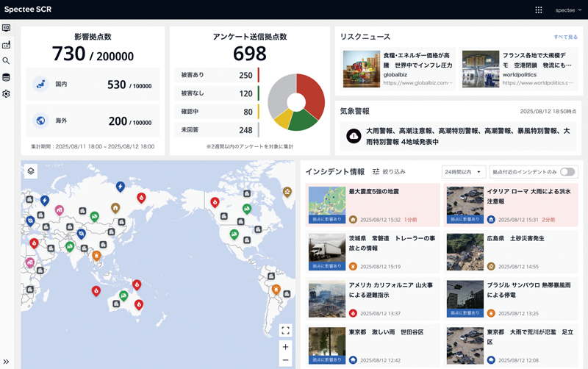Click the orange alert marker in Brazil
This screenshot has height=369, width=588.
pyautogui.click(x=276, y=289)
